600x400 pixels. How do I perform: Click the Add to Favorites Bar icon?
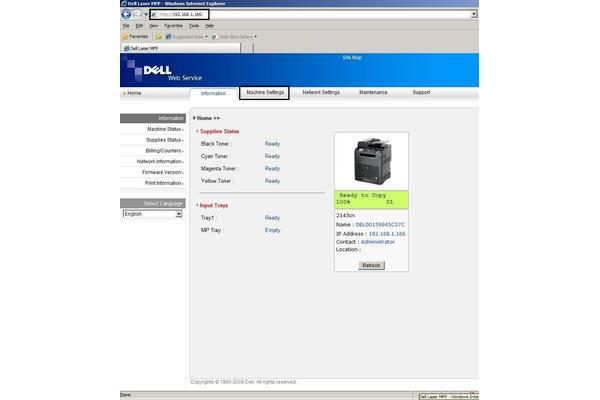(x=158, y=37)
